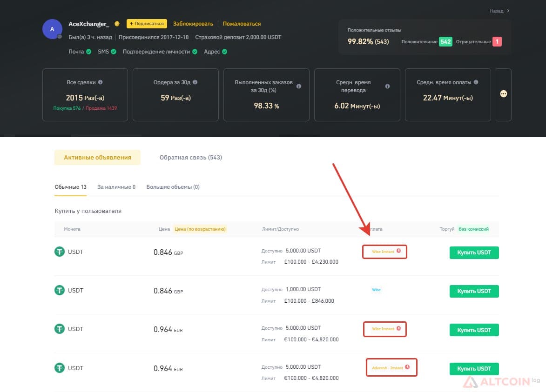The image size is (546, 392).
Task: Click the 0.846 GBP price with 1,000.00 USDT
Action: click(168, 291)
